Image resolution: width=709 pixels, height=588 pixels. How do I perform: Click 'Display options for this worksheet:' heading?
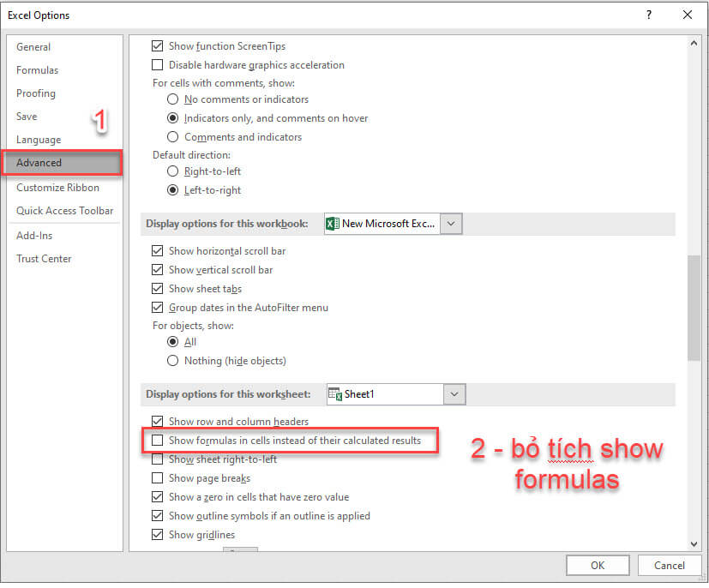click(228, 394)
